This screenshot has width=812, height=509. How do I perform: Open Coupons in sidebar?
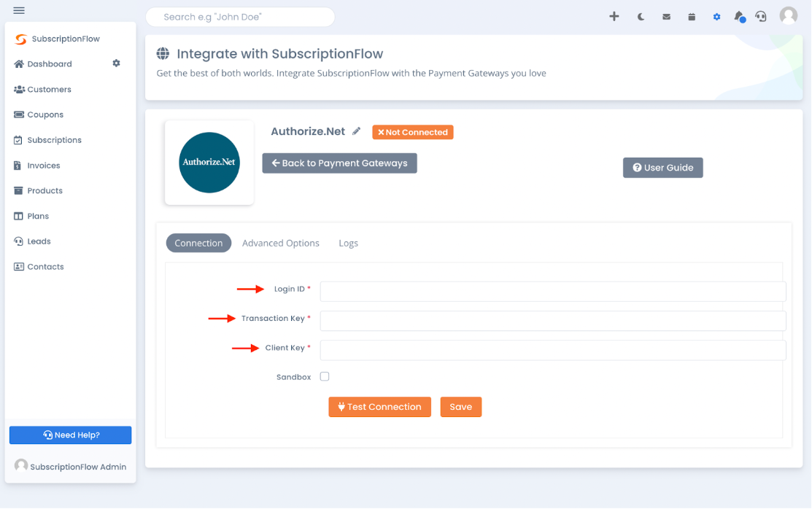[x=39, y=114]
